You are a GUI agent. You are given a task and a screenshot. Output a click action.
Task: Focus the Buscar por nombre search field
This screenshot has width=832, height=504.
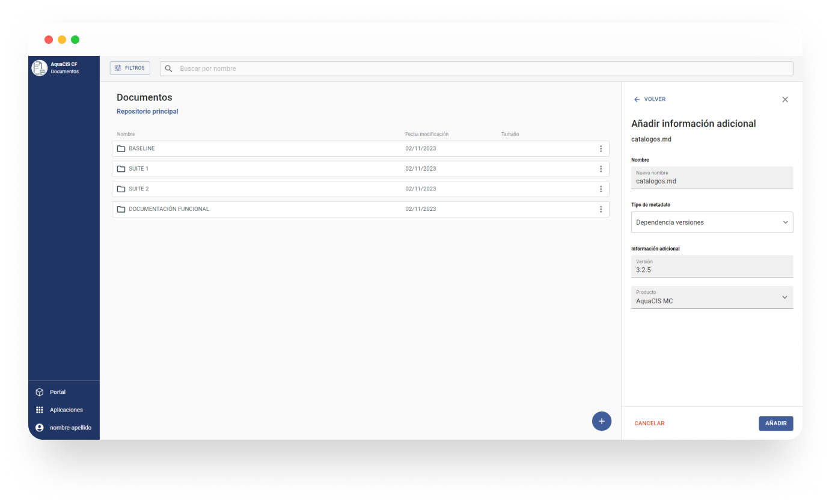click(476, 68)
